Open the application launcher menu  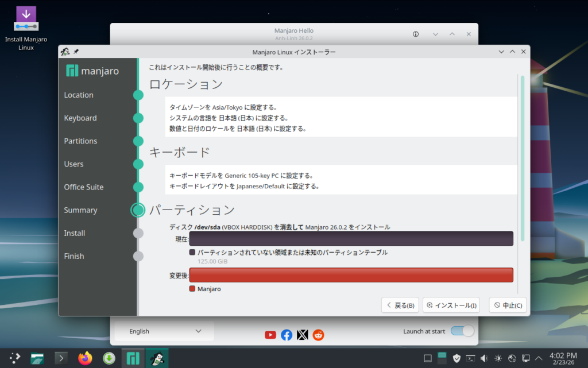[x=14, y=358]
